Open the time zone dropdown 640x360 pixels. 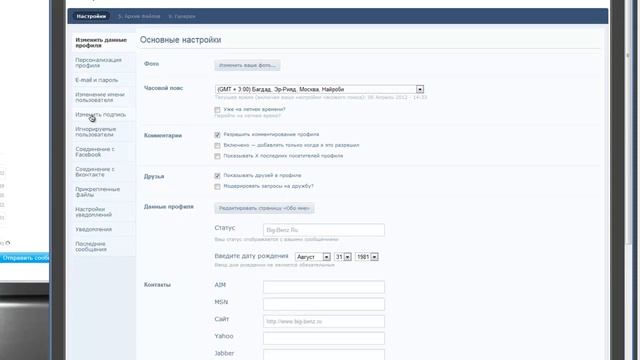320,89
